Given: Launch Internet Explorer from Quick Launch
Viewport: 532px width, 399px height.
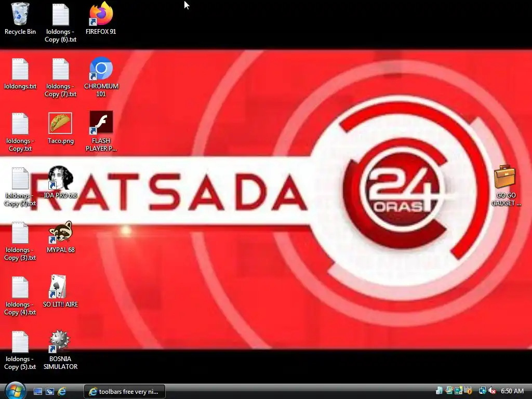Looking at the screenshot, I should tap(62, 392).
